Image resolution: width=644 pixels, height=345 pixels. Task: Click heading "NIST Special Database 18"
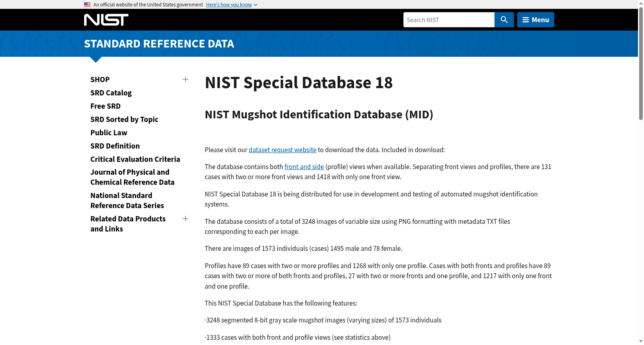tap(299, 83)
